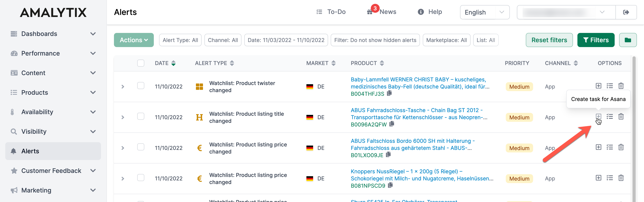Tick checkbox for Product twister changed alert
Screen dimensions: 644x202
pyautogui.click(x=141, y=85)
